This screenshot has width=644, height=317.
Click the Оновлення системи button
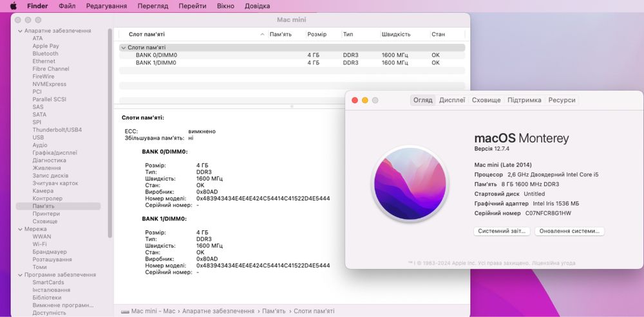(569, 231)
